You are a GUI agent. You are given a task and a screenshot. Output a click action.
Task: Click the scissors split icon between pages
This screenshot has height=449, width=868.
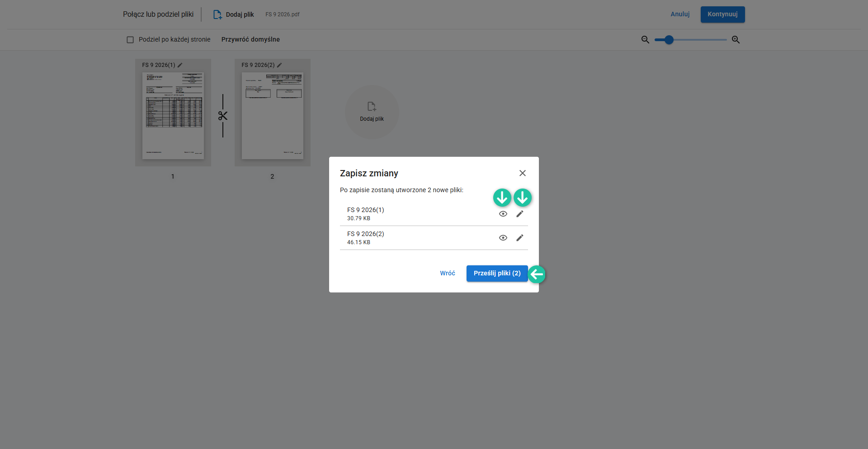click(x=222, y=116)
